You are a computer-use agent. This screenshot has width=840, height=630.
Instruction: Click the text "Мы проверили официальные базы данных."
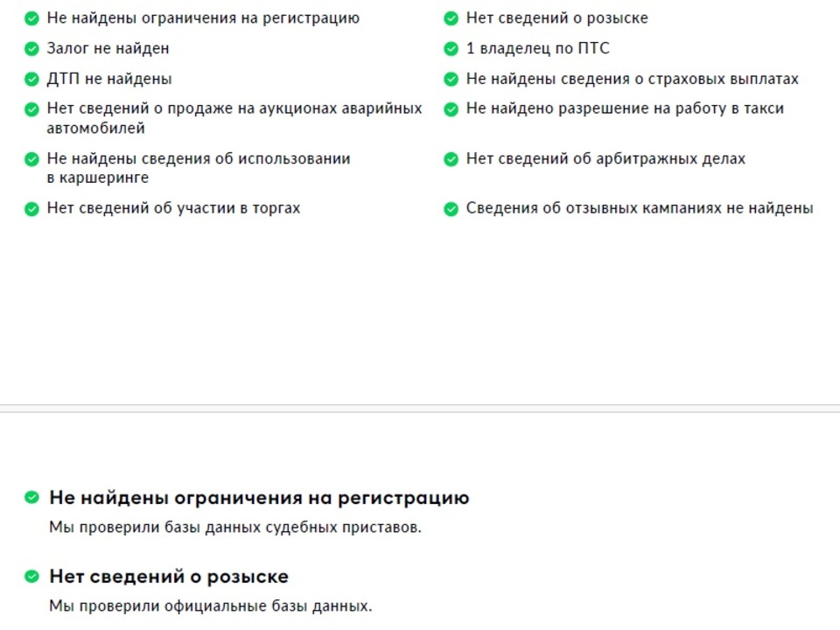coord(210,606)
